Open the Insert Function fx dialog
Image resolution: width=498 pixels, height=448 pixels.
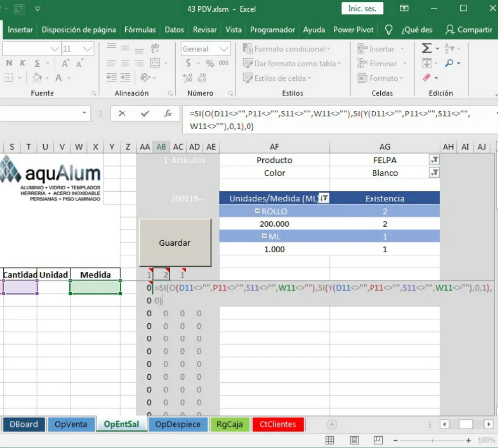168,114
